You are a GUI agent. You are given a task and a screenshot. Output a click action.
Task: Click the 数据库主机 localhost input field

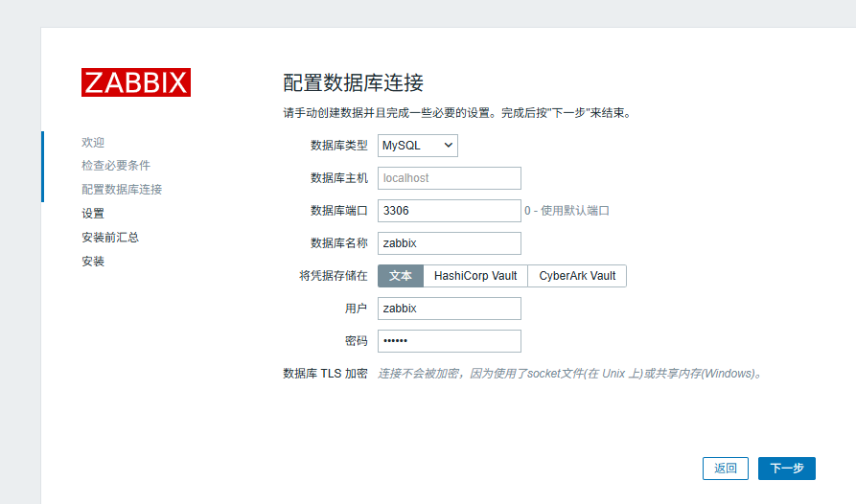(450, 178)
